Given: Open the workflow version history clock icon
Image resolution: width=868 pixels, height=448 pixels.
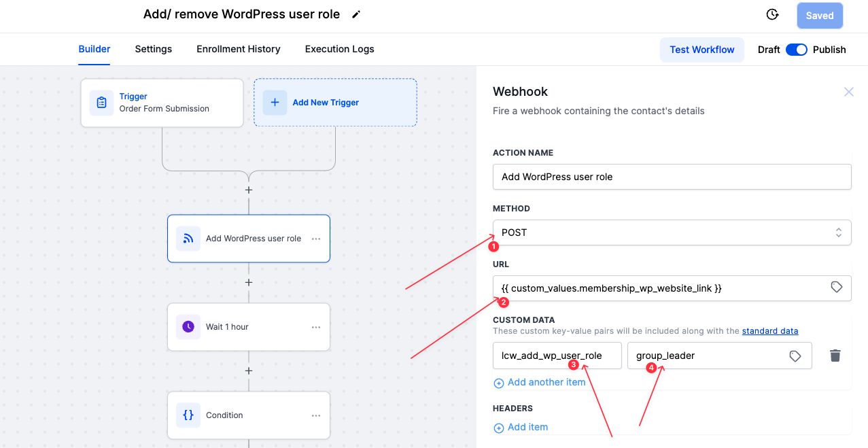Looking at the screenshot, I should coord(772,13).
